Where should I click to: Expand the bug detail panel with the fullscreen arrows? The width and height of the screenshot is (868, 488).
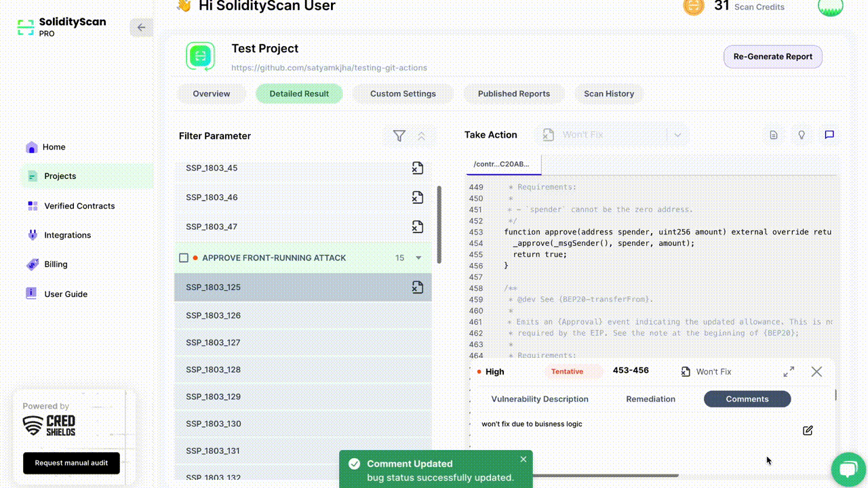click(789, 371)
